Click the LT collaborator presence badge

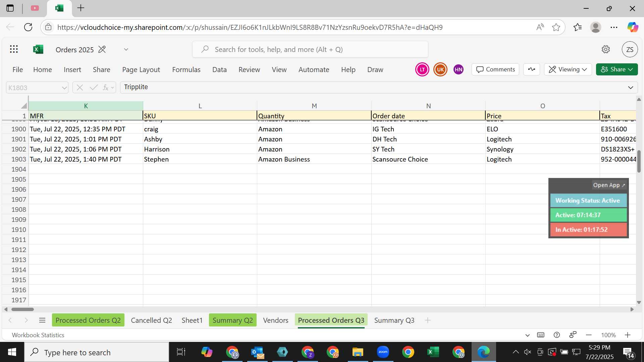422,70
